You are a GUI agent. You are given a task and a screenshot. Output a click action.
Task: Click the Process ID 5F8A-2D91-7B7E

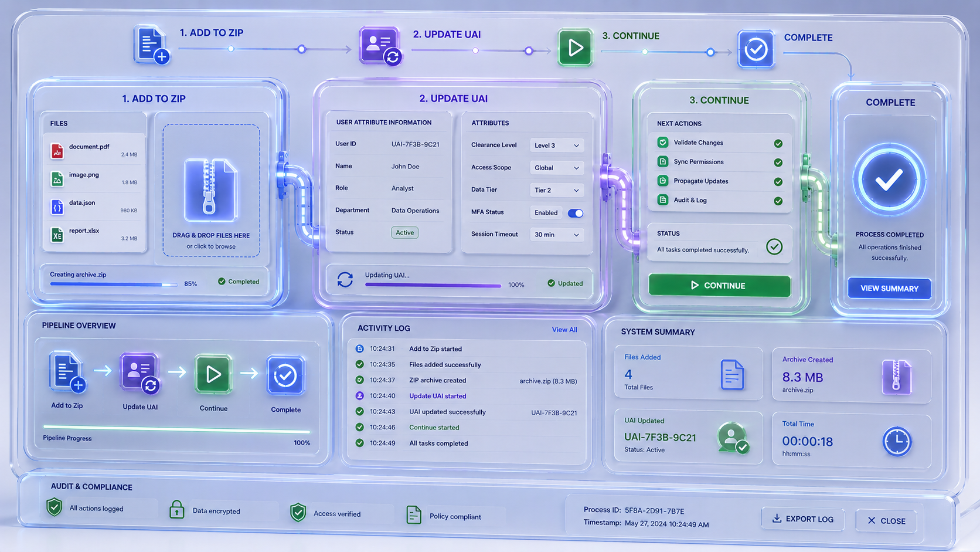click(654, 511)
